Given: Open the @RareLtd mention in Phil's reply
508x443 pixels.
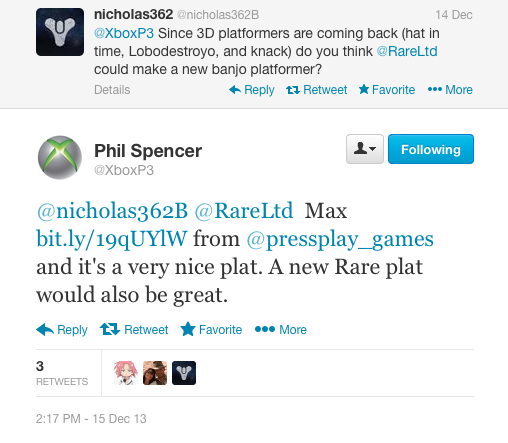Looking at the screenshot, I should pos(244,211).
